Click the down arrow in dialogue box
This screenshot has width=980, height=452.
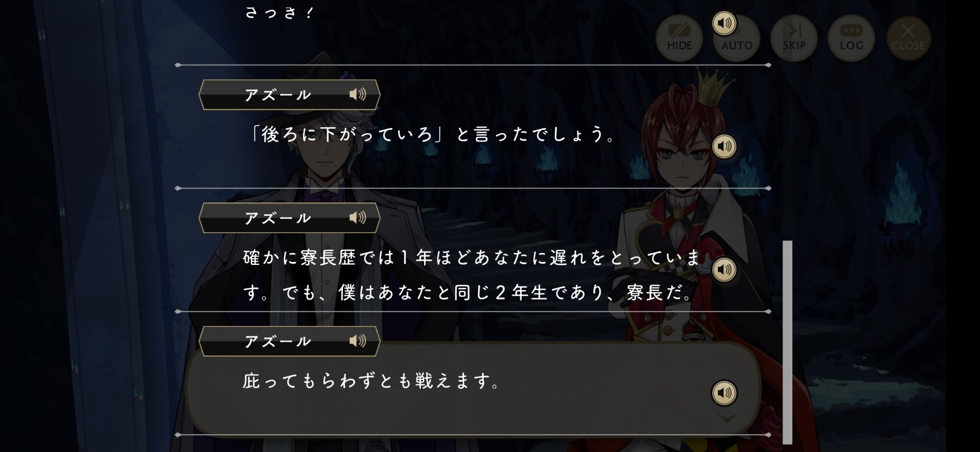(727, 419)
